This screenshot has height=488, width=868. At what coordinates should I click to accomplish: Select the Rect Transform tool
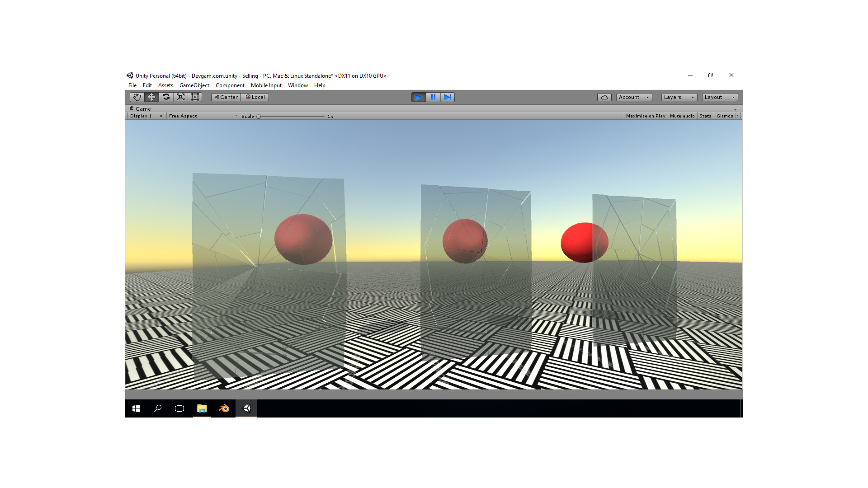pos(195,97)
